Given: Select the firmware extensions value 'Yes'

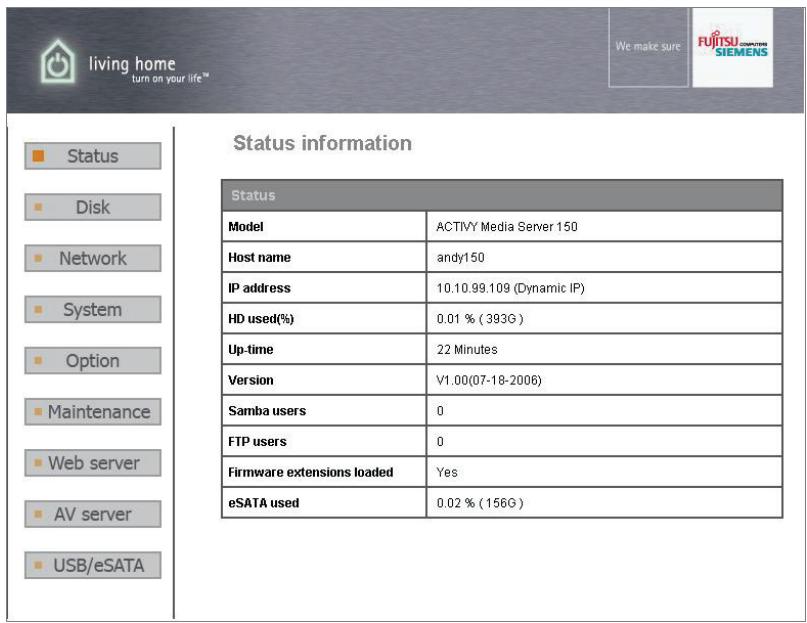Looking at the screenshot, I should coord(447,472).
